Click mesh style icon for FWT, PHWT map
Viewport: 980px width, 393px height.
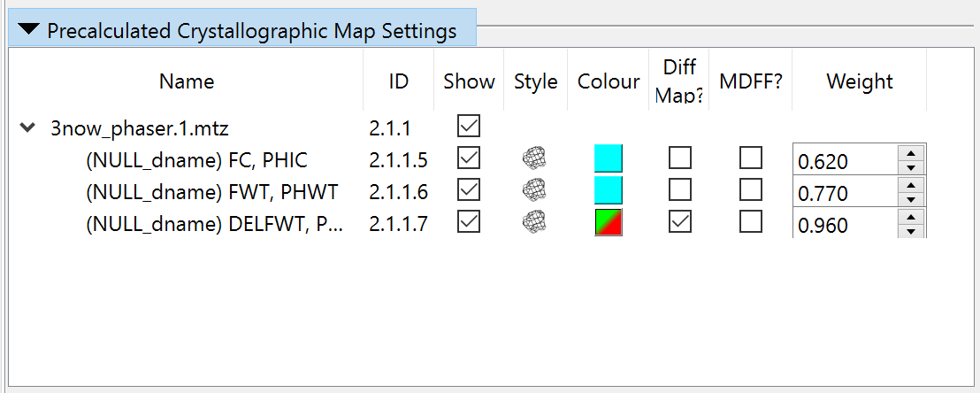pos(534,190)
